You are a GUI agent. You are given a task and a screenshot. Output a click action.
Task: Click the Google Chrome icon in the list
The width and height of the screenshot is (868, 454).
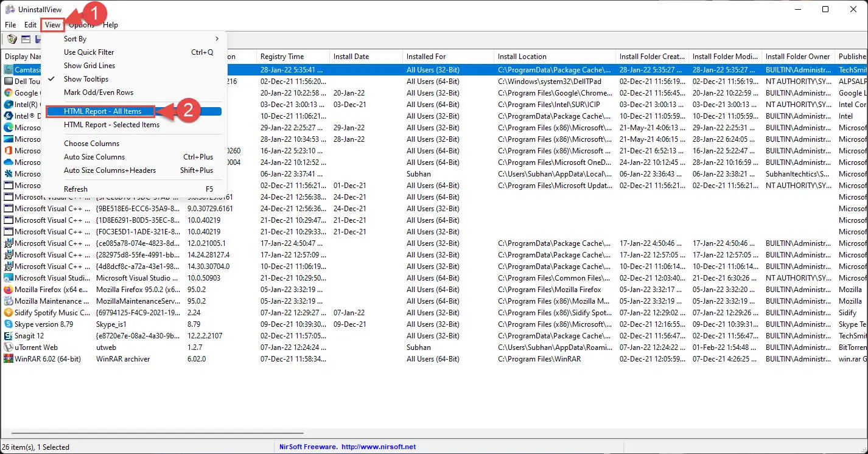(x=9, y=93)
